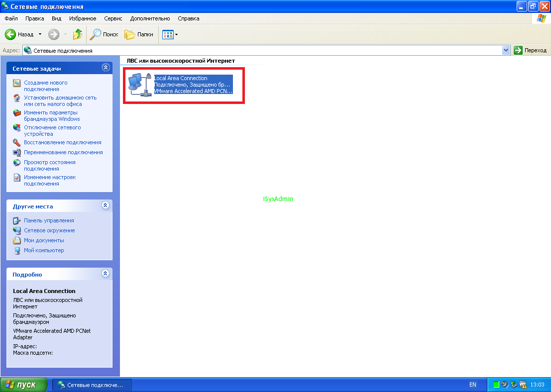Click the Up folder toolbar icon
Screen dimensions: 551x392
point(77,34)
